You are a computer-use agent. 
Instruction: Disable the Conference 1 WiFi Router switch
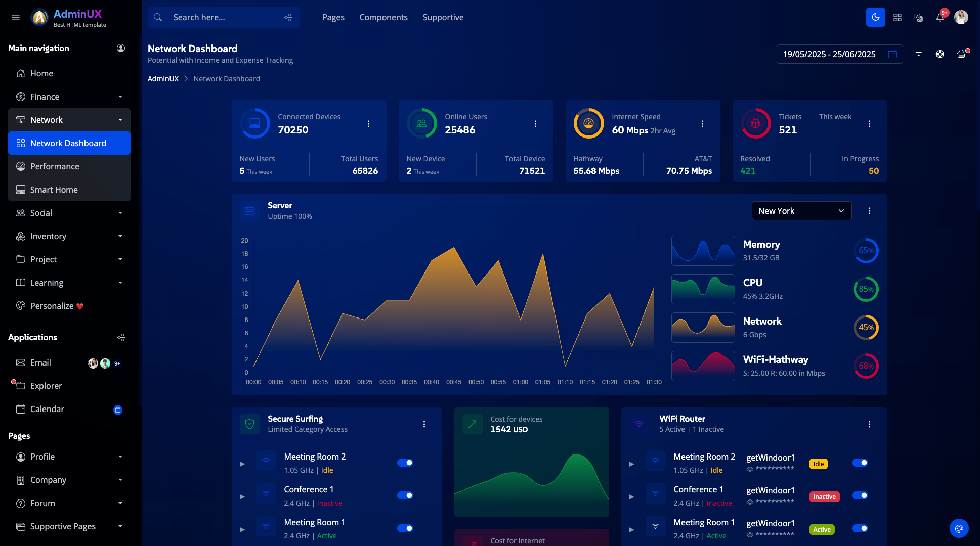[860, 495]
